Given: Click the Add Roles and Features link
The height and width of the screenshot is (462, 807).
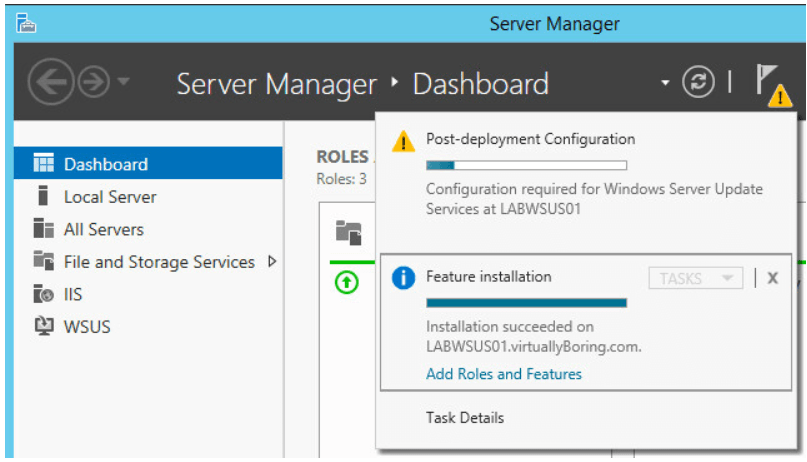Looking at the screenshot, I should [x=503, y=374].
